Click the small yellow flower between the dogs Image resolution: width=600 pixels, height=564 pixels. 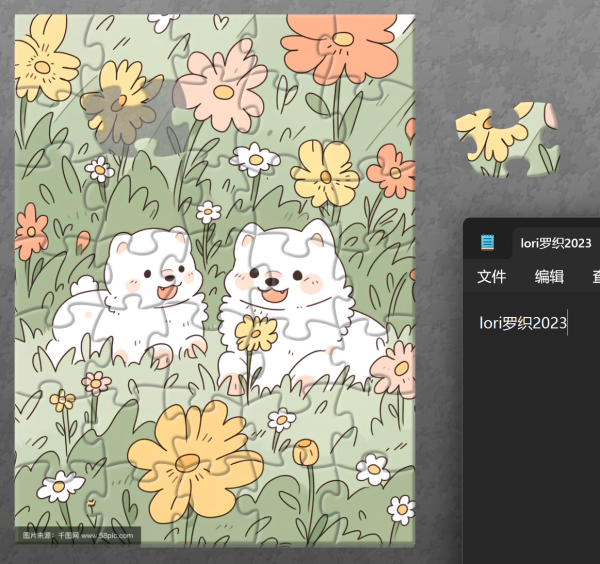click(x=256, y=333)
